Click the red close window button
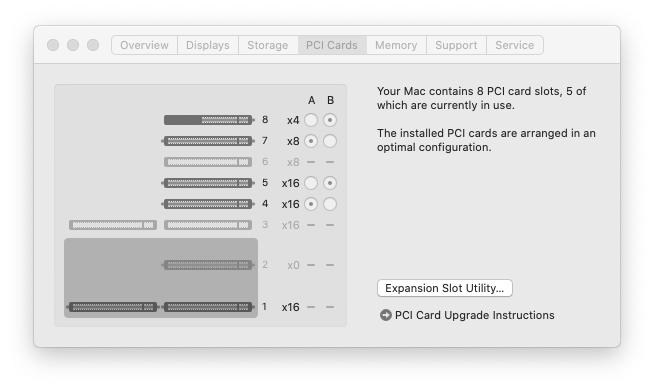Viewport: 654px width, 389px height. pyautogui.click(x=53, y=45)
